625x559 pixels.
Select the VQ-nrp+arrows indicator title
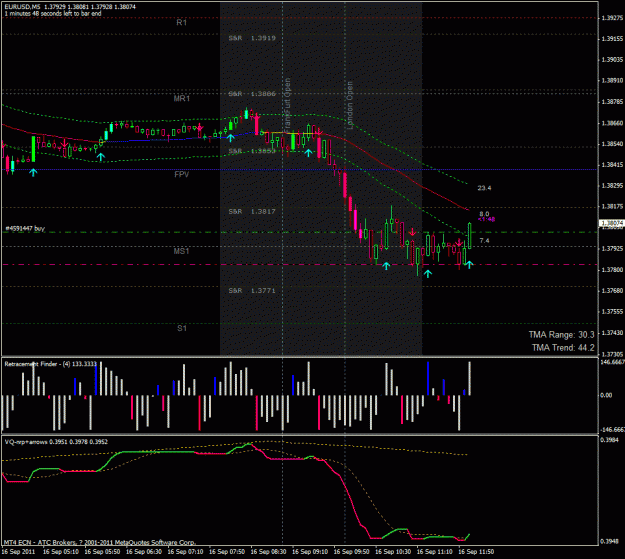[56, 442]
